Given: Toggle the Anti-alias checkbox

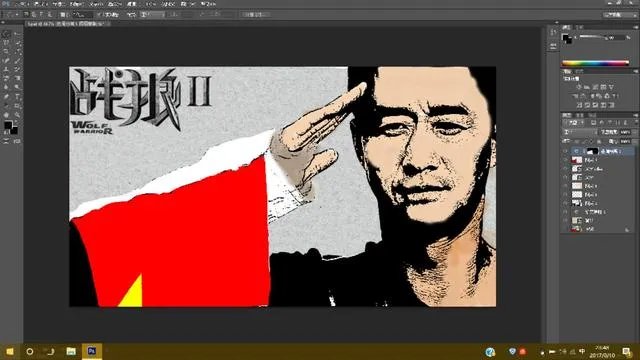Looking at the screenshot, I should tap(99, 15).
